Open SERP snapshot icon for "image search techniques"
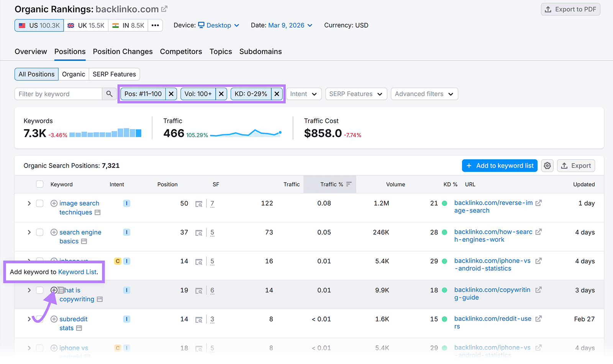This screenshot has height=364, width=613. click(x=199, y=204)
